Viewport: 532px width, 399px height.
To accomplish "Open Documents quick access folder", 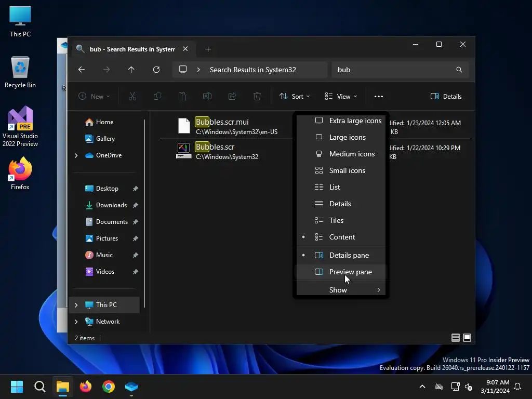I will (104, 221).
